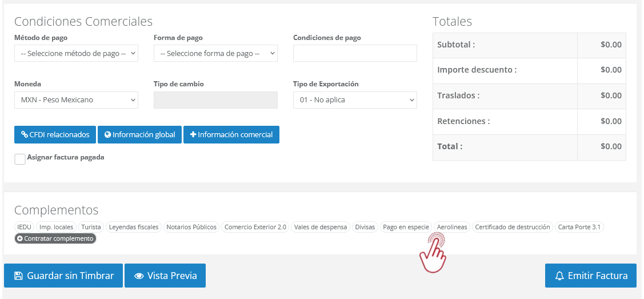Click the Tipo de cambio field
The width and height of the screenshot is (644, 299).
(x=215, y=100)
